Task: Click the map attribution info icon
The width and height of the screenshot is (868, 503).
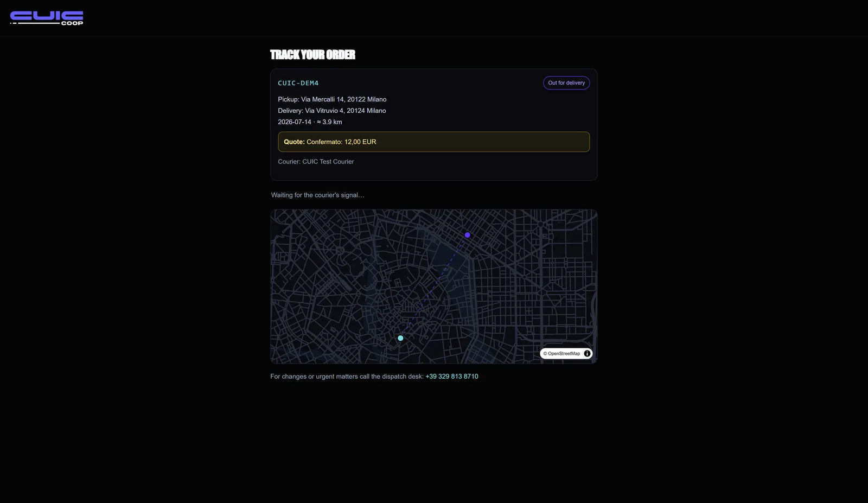Action: pyautogui.click(x=587, y=354)
